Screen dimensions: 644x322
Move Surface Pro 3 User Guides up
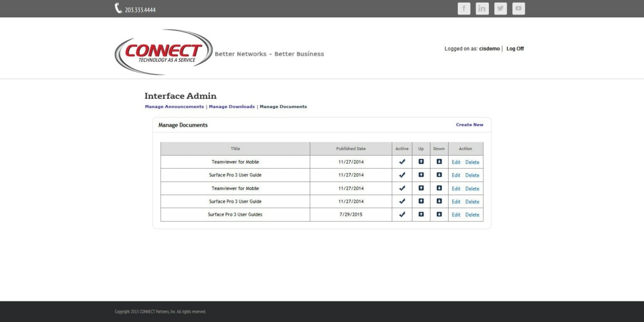click(421, 214)
